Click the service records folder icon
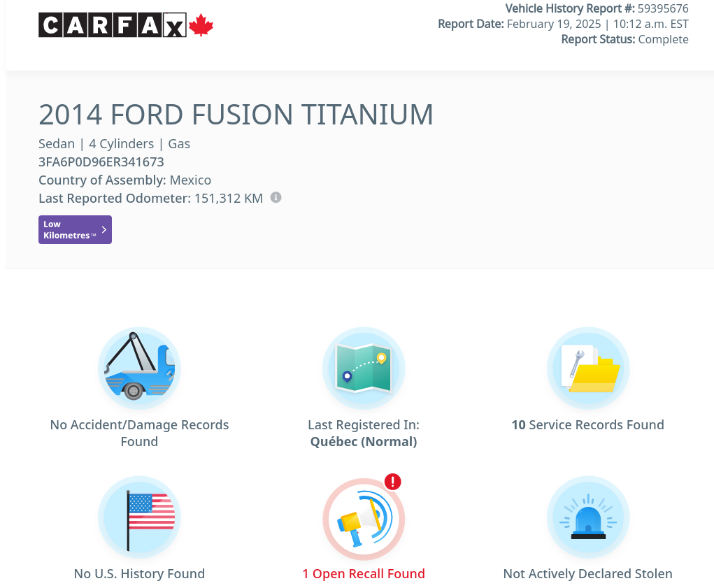 coord(588,368)
